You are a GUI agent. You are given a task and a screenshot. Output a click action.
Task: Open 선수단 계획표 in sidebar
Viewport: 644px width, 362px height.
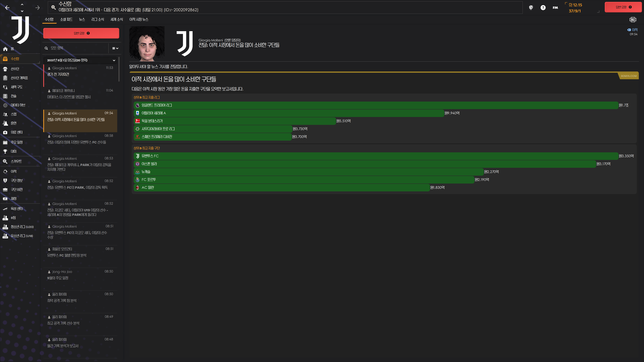[x=20, y=78]
